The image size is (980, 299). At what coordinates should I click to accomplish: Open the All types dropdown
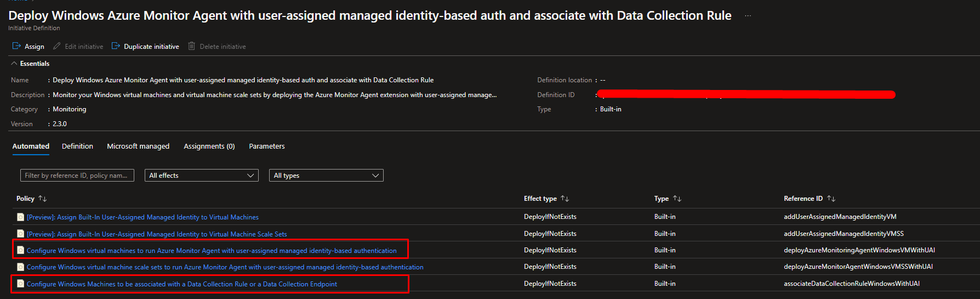[326, 176]
